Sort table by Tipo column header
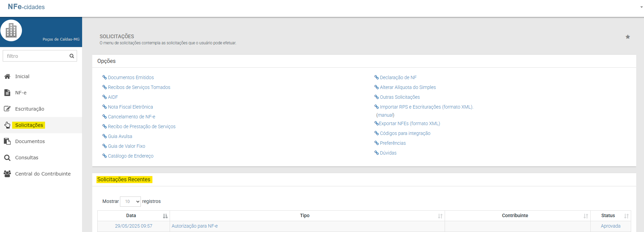Screen dimensions: 644x232 point(307,216)
